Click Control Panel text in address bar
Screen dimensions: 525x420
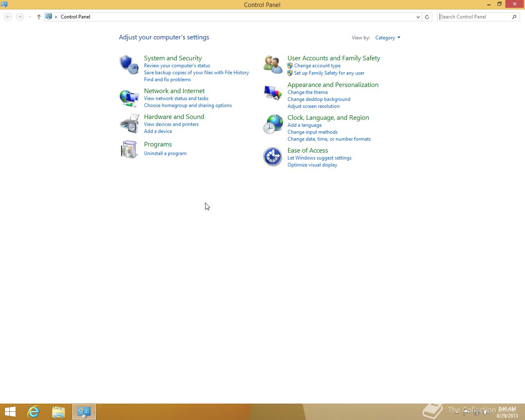[x=75, y=17]
